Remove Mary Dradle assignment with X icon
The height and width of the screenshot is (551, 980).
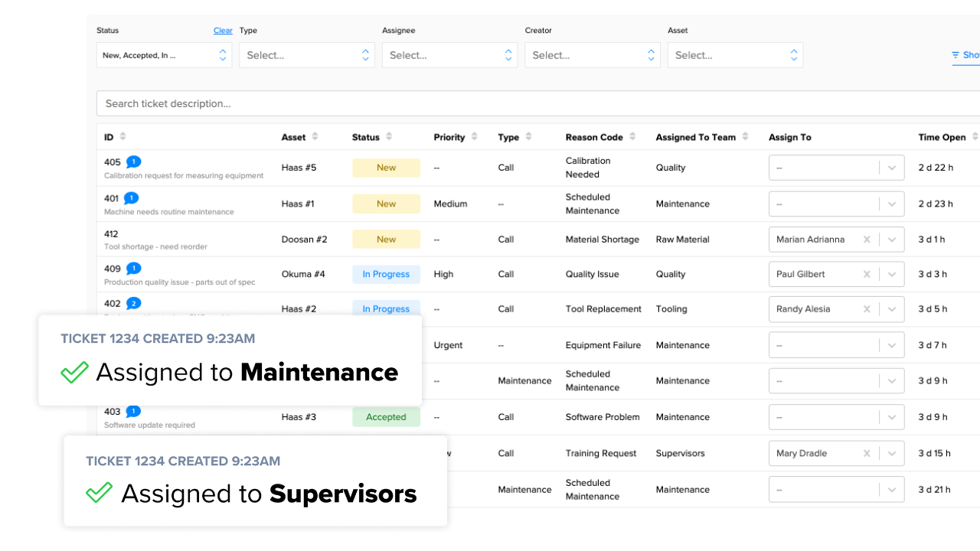867,453
